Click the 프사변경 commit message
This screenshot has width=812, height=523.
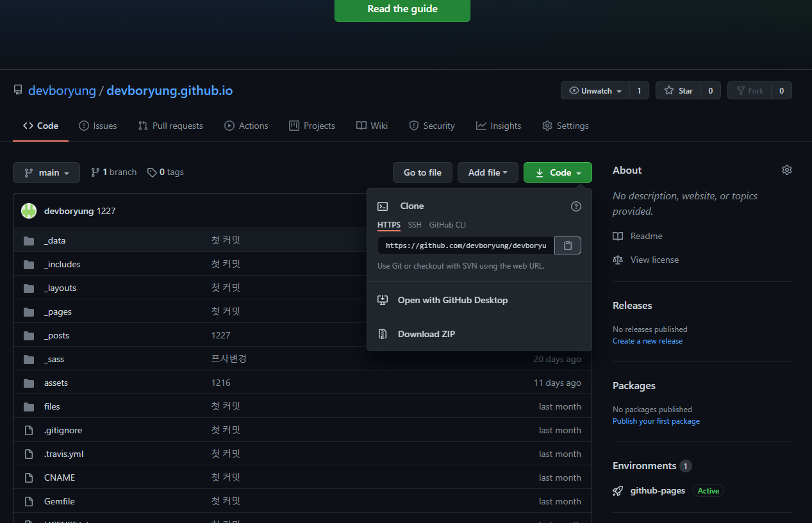229,360
